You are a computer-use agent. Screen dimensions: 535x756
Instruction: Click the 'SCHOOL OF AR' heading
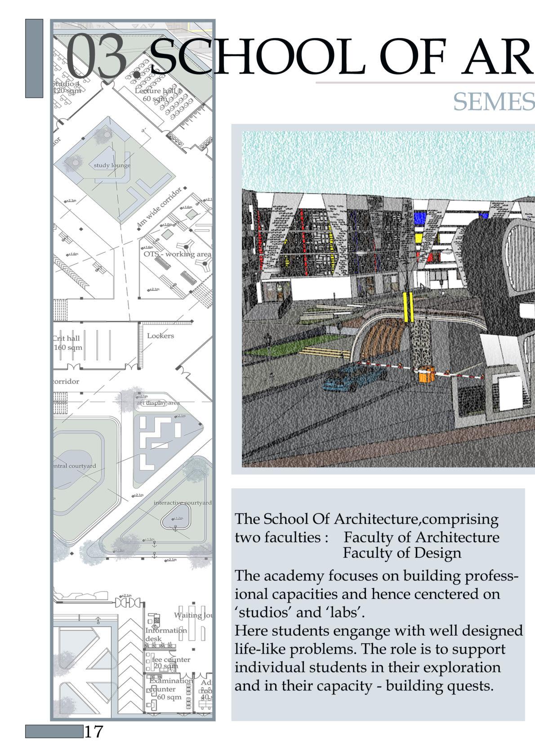[x=342, y=57]
